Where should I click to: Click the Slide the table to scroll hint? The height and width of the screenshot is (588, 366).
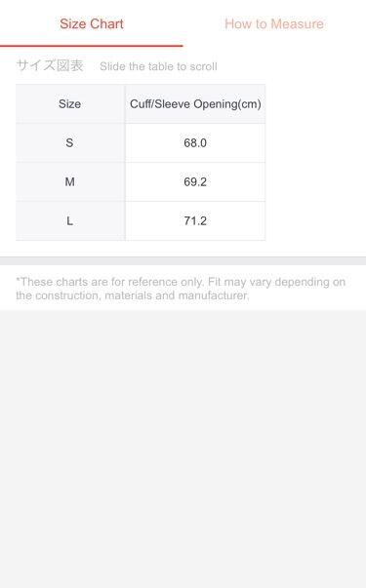point(158,66)
